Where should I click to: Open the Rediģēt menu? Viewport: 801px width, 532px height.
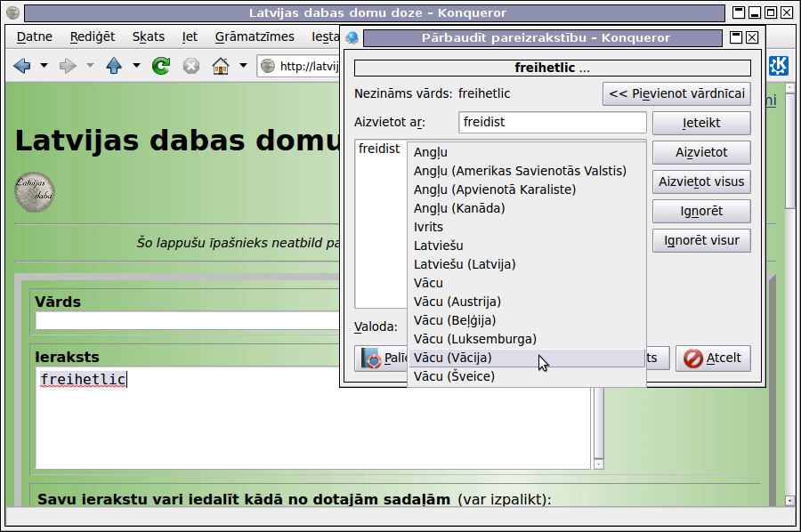point(93,36)
